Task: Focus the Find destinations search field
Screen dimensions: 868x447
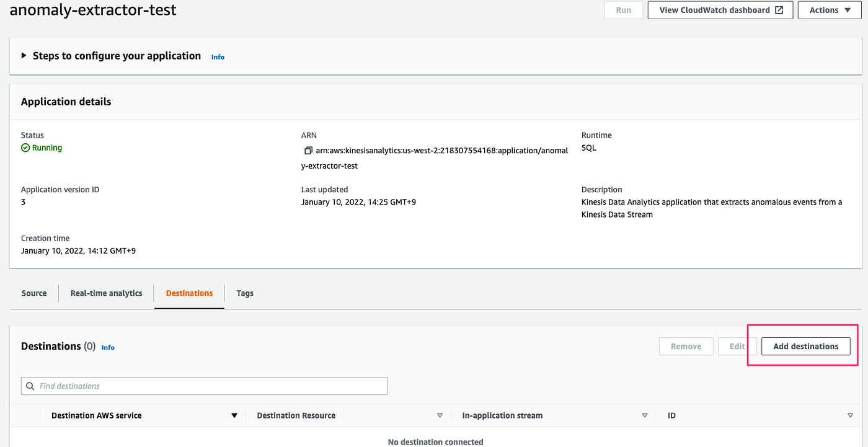Action: tap(205, 386)
